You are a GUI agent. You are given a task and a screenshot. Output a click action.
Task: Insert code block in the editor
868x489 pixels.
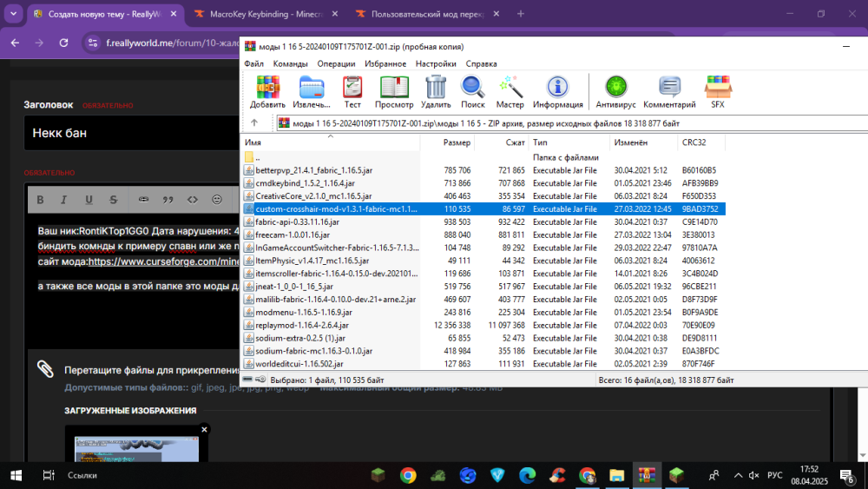pyautogui.click(x=192, y=200)
